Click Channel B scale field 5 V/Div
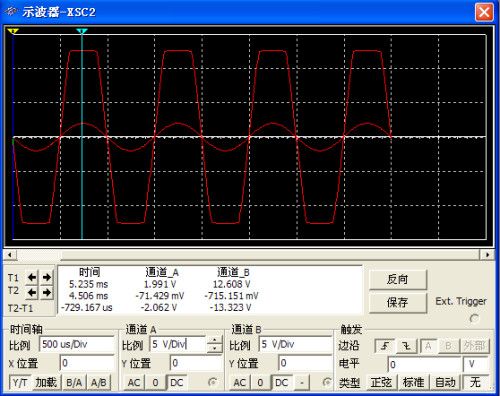 click(x=296, y=344)
